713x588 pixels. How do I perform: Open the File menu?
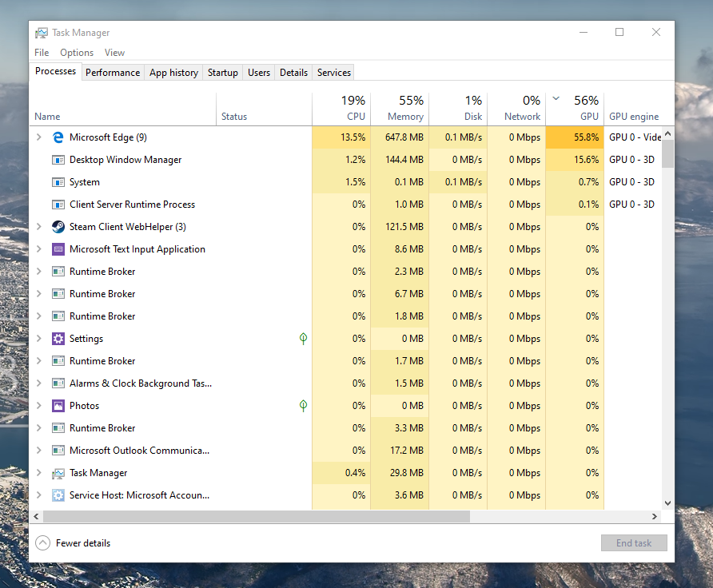(x=42, y=53)
